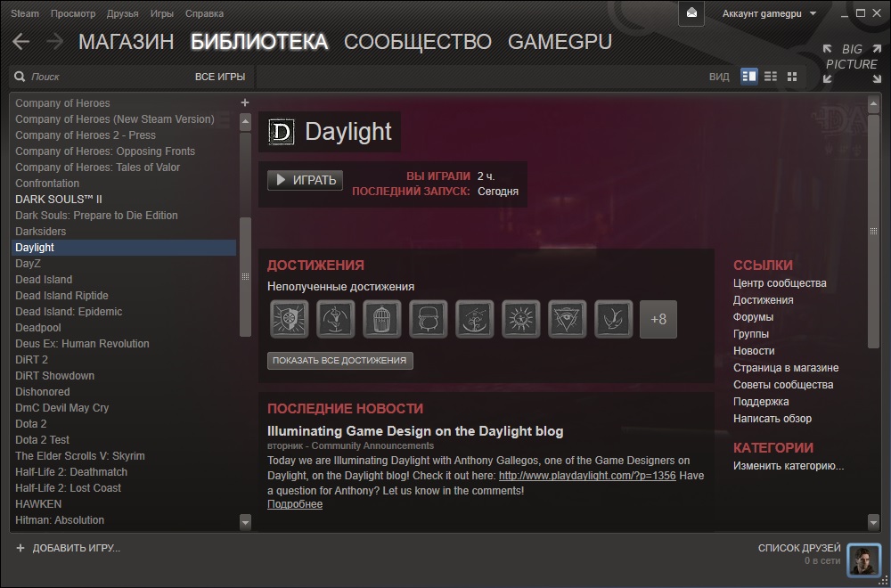
Task: Click the Daylight game logo icon
Action: 281,132
